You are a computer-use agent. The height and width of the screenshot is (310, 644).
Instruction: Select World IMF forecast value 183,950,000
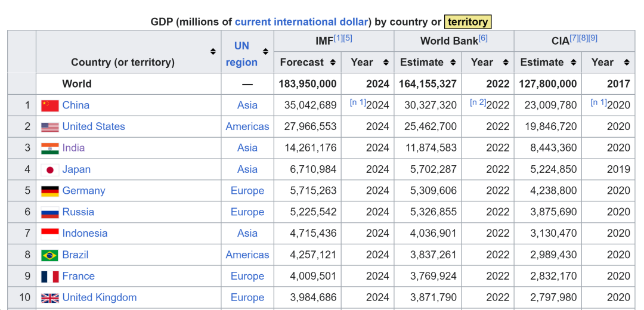coord(307,84)
